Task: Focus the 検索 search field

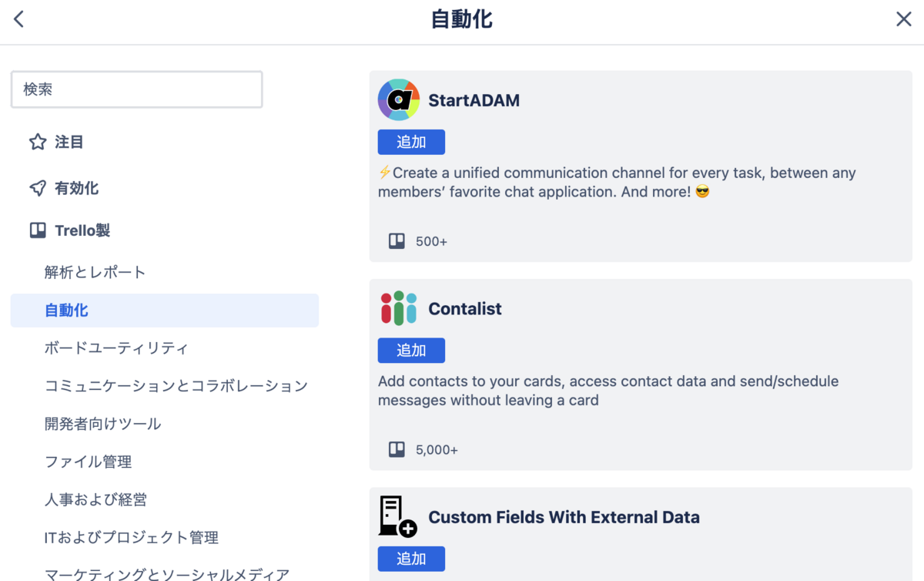Action: tap(136, 89)
